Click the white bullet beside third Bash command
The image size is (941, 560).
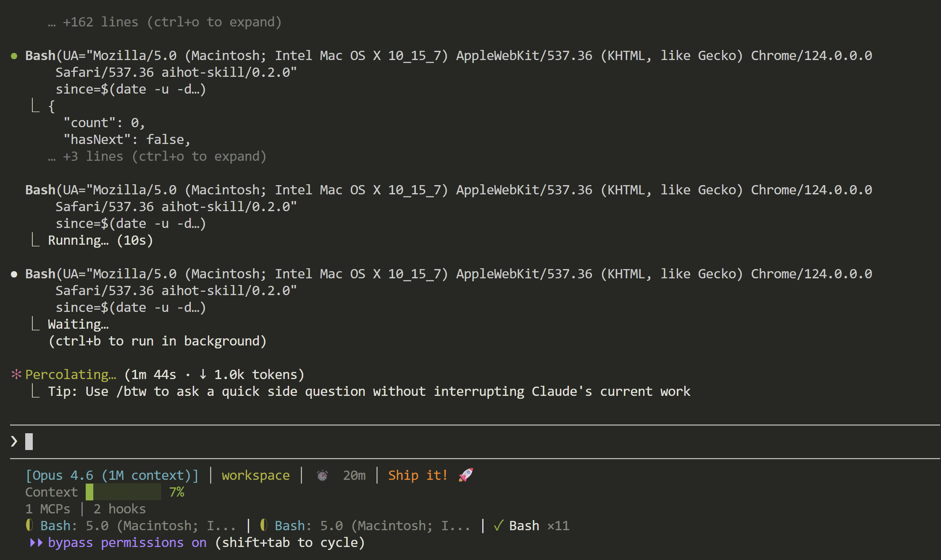[x=14, y=274]
